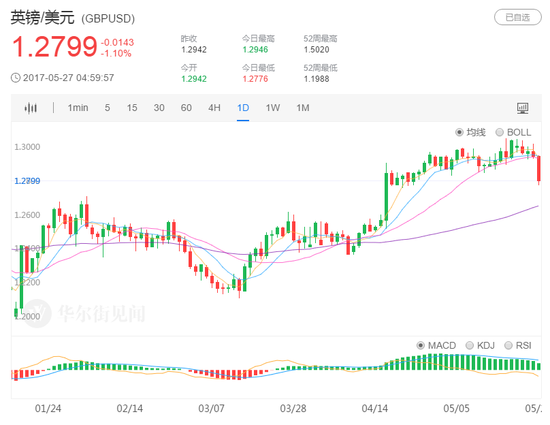Click the 已自选 watchlist button

coord(518,17)
